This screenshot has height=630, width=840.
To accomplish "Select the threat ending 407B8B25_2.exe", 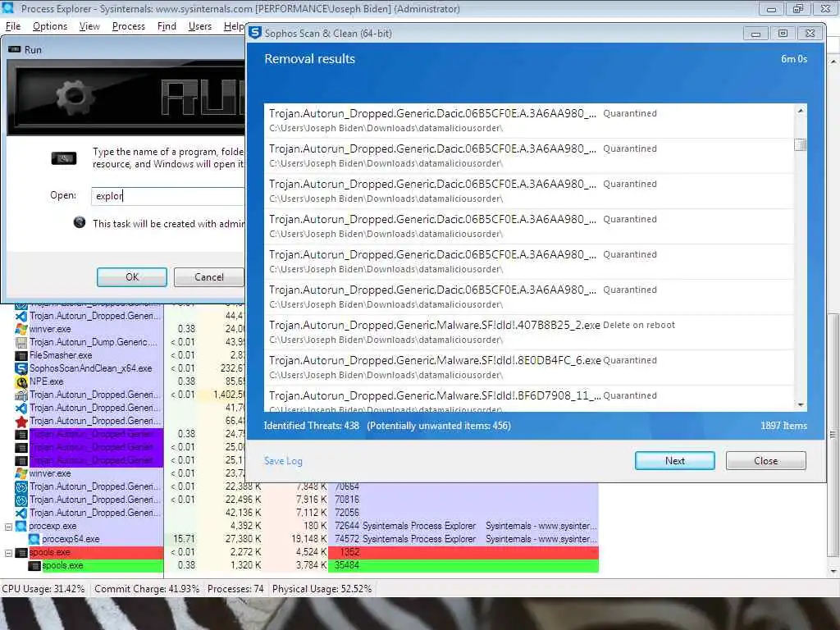I will click(529, 332).
